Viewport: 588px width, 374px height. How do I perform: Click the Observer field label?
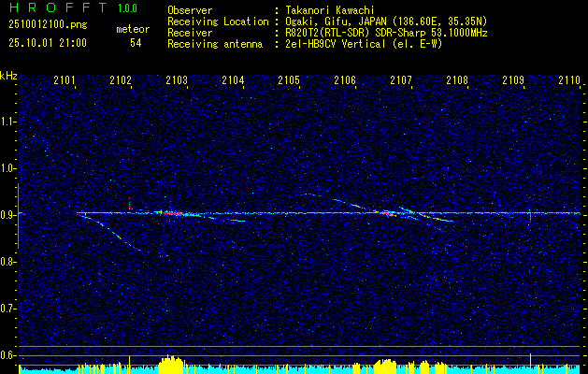[190, 10]
